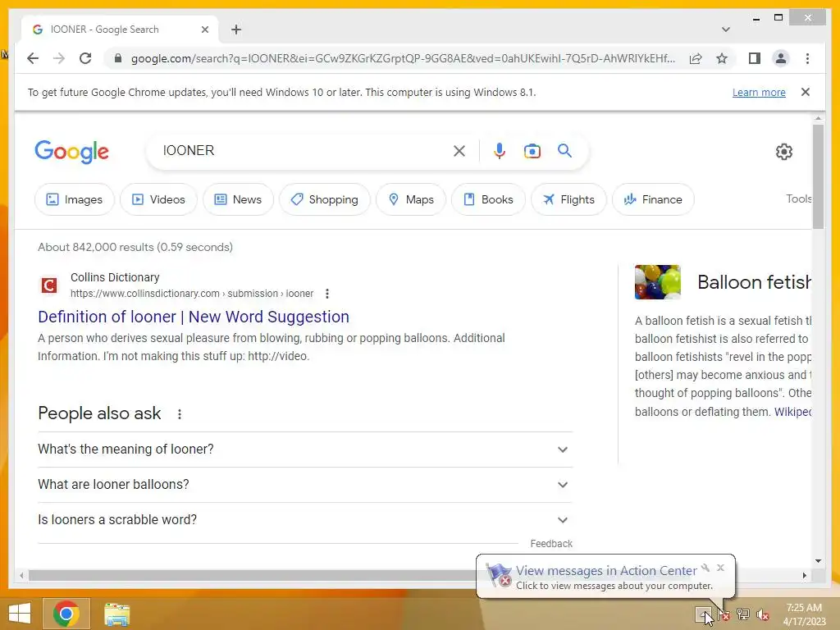Dismiss the Chrome update notice bar
Image resolution: width=840 pixels, height=630 pixels.
[806, 92]
